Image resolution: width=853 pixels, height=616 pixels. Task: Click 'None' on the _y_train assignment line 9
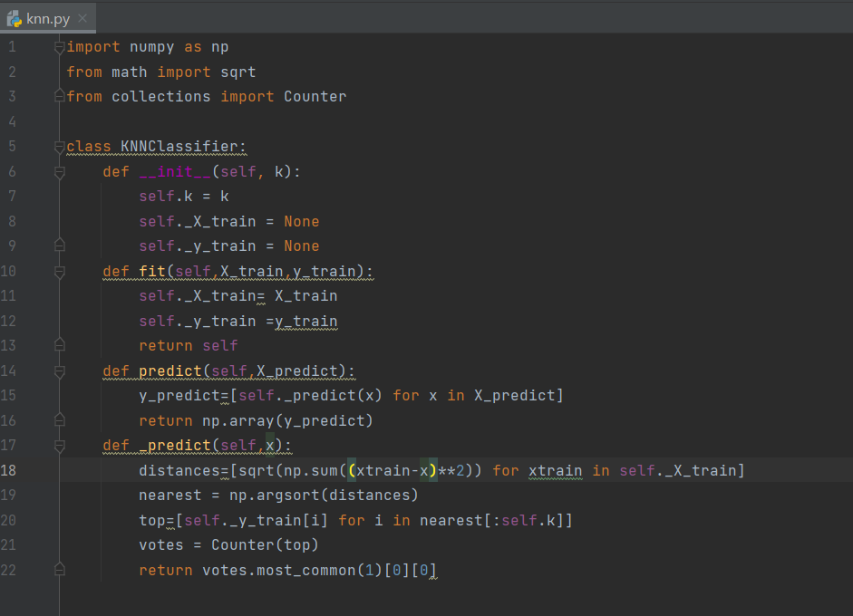coord(301,245)
